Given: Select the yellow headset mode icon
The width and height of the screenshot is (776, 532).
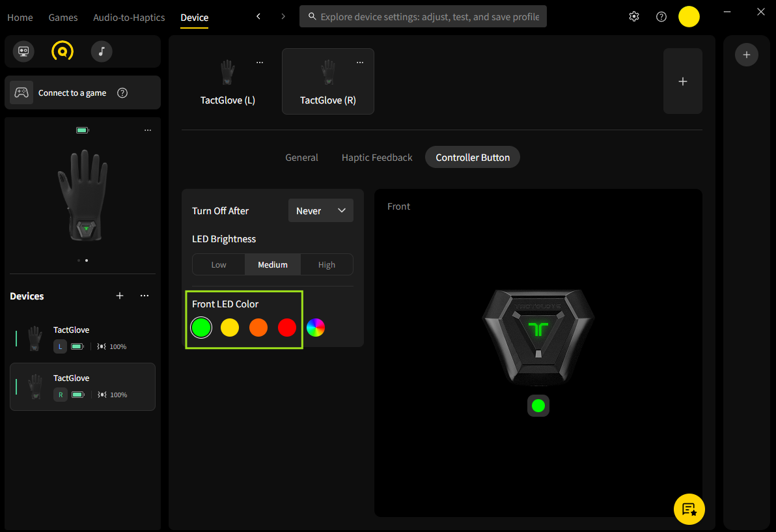Looking at the screenshot, I should pyautogui.click(x=62, y=51).
